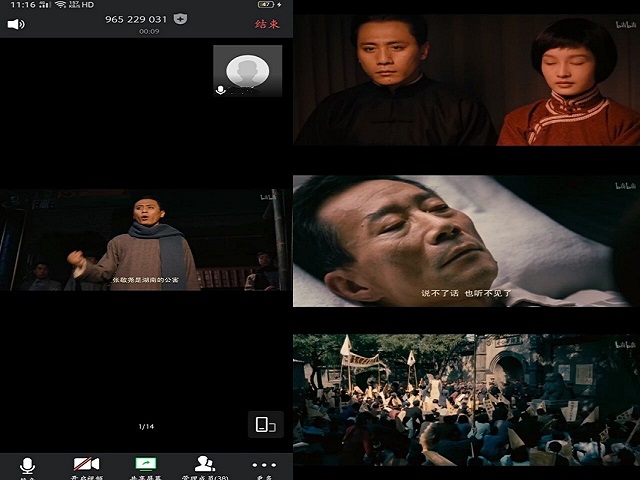
Task: Tap the participant's microphone status icon
Action: [x=220, y=90]
